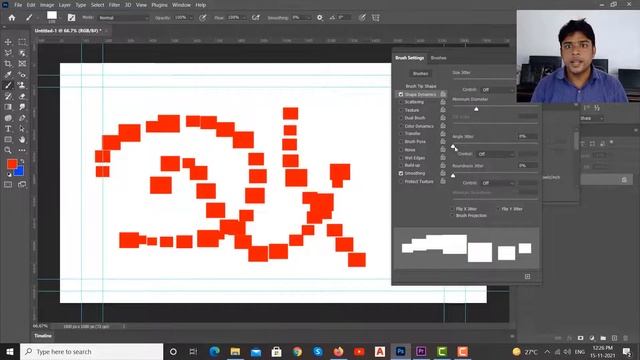Enable Color Dynamics checkbox

pyautogui.click(x=401, y=126)
